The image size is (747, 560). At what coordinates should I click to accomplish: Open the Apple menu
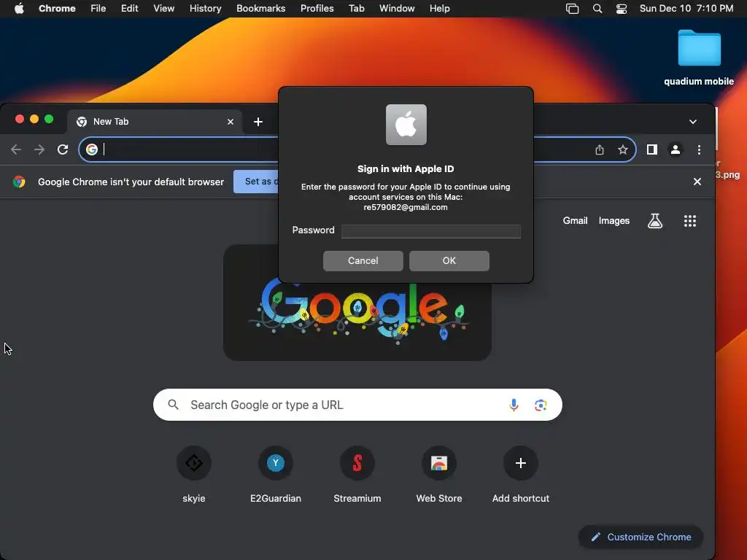(19, 9)
